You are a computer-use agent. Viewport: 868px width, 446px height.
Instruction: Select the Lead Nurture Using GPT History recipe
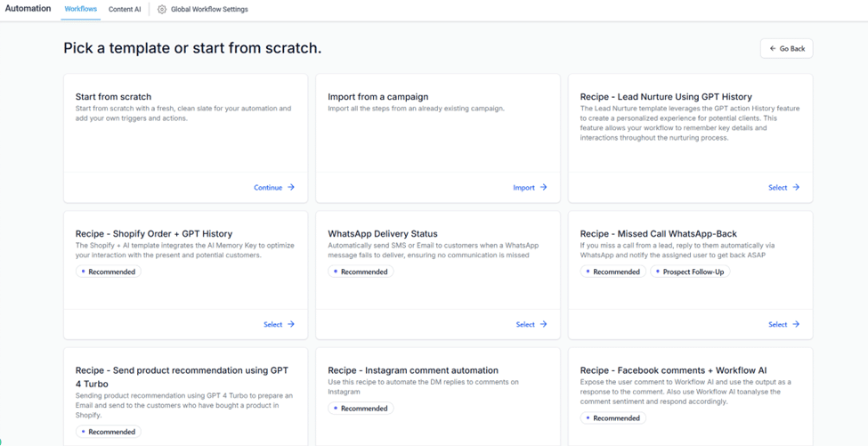(x=783, y=188)
